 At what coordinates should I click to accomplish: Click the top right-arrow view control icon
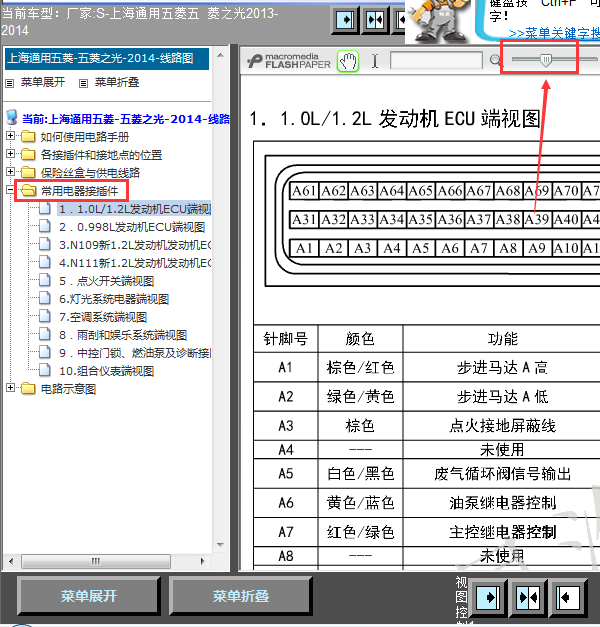[346, 19]
